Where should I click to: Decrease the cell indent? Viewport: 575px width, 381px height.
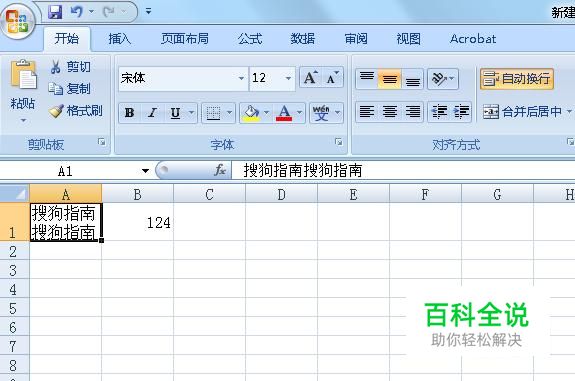[x=439, y=112]
